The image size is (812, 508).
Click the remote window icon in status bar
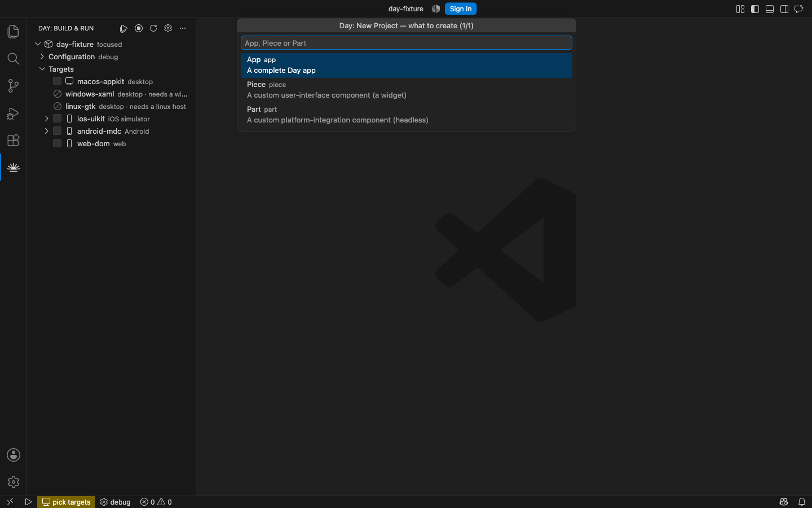coord(10,502)
